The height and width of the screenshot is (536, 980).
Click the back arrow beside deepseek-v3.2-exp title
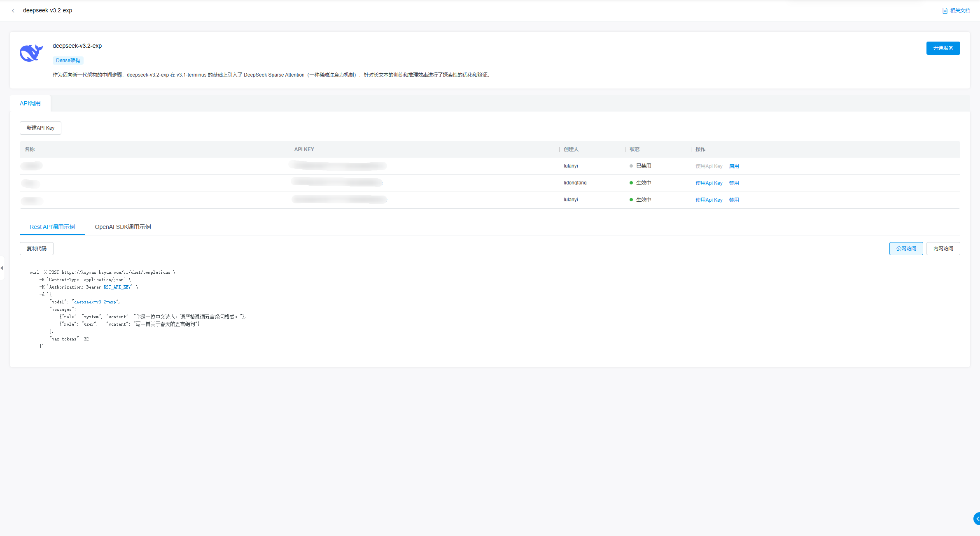click(x=13, y=11)
